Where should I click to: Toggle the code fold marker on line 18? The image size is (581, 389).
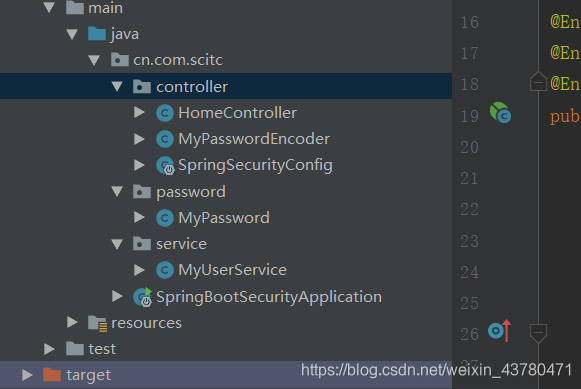pyautogui.click(x=538, y=82)
